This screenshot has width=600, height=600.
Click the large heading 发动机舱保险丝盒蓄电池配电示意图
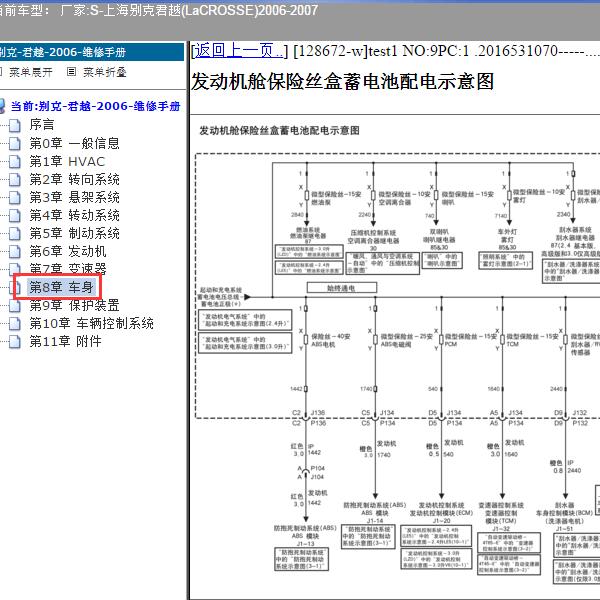coord(342,82)
